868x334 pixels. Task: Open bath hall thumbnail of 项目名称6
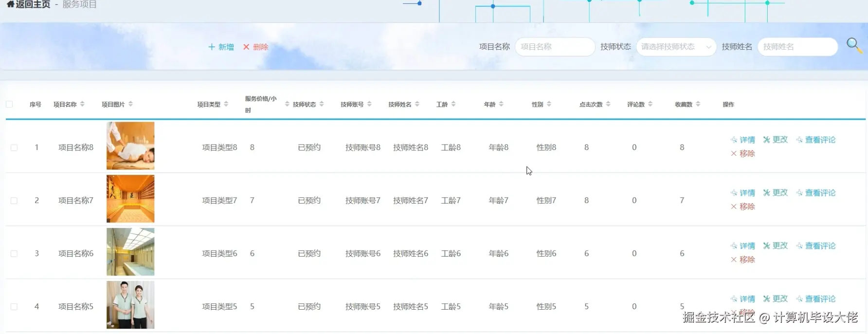pyautogui.click(x=130, y=252)
